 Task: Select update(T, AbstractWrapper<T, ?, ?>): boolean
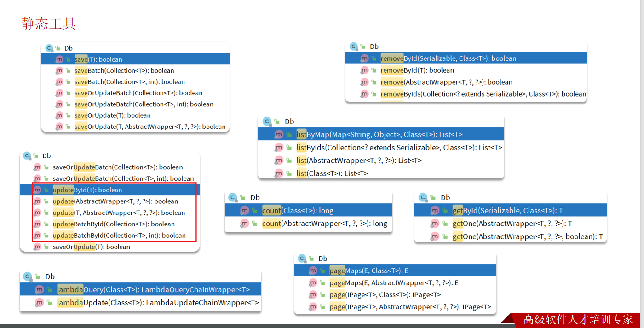[119, 213]
